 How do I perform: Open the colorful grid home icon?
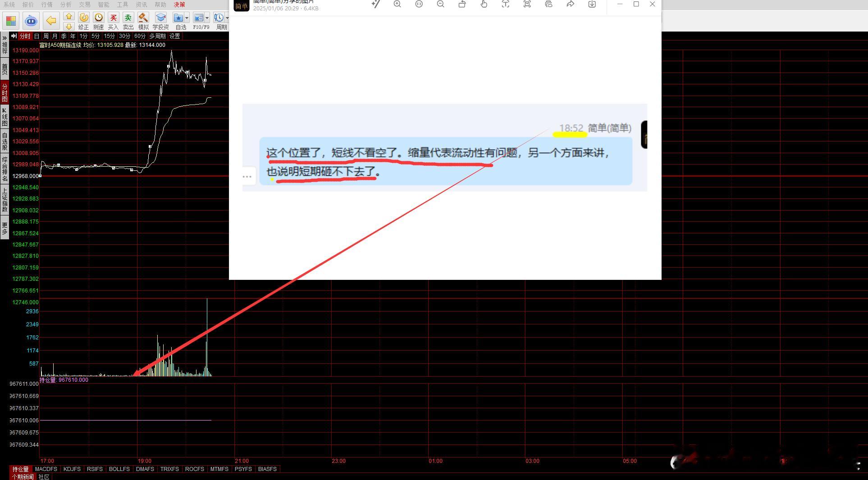point(11,21)
